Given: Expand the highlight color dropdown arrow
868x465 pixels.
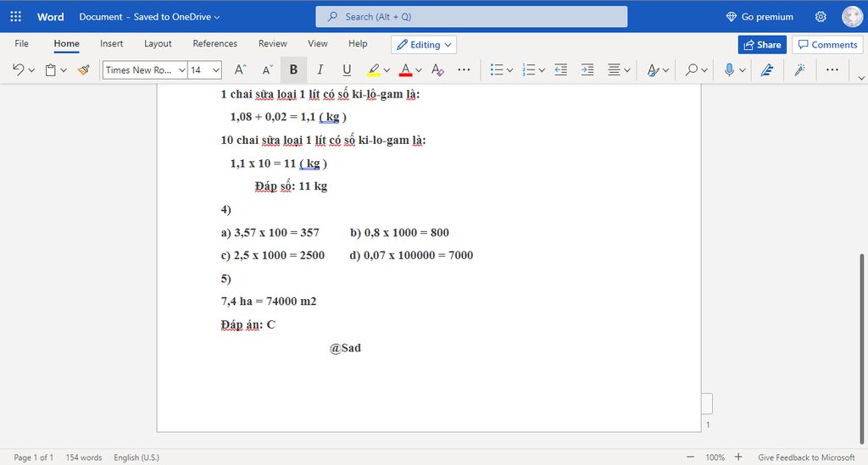Looking at the screenshot, I should click(387, 70).
